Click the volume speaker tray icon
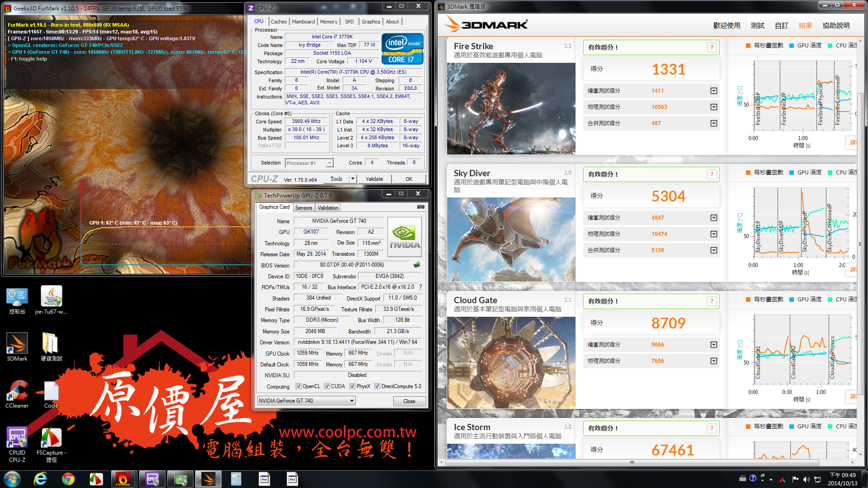The height and width of the screenshot is (488, 868). pyautogui.click(x=806, y=479)
